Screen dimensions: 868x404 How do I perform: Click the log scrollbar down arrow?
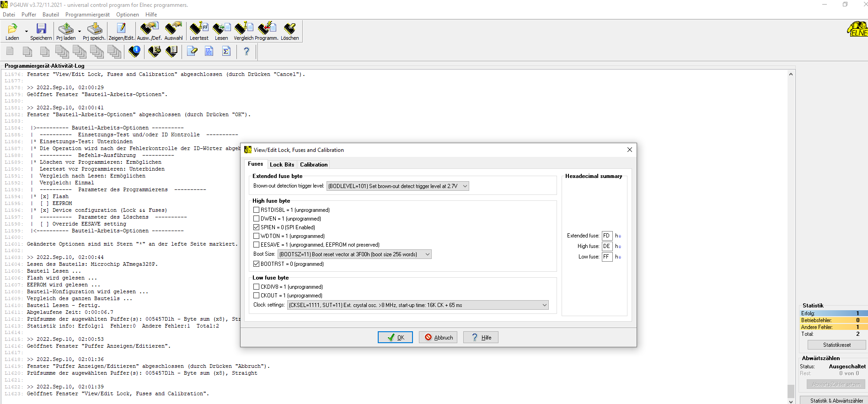[791, 401]
